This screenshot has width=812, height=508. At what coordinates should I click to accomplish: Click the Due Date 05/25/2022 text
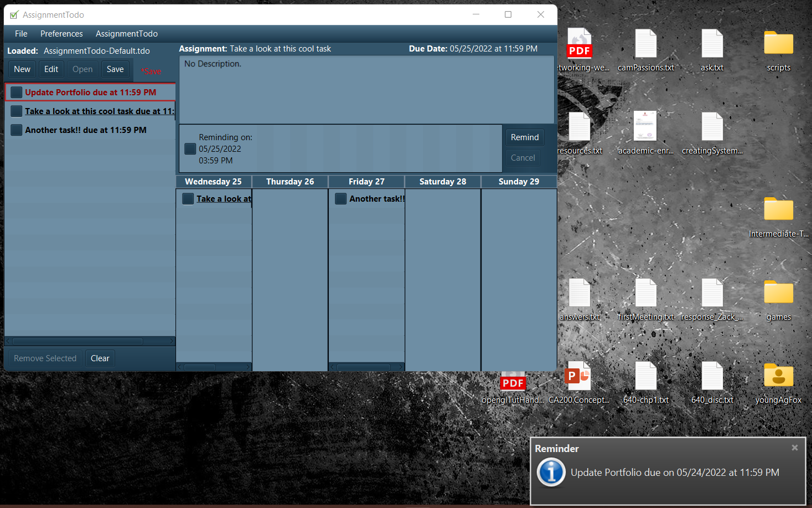[473, 49]
